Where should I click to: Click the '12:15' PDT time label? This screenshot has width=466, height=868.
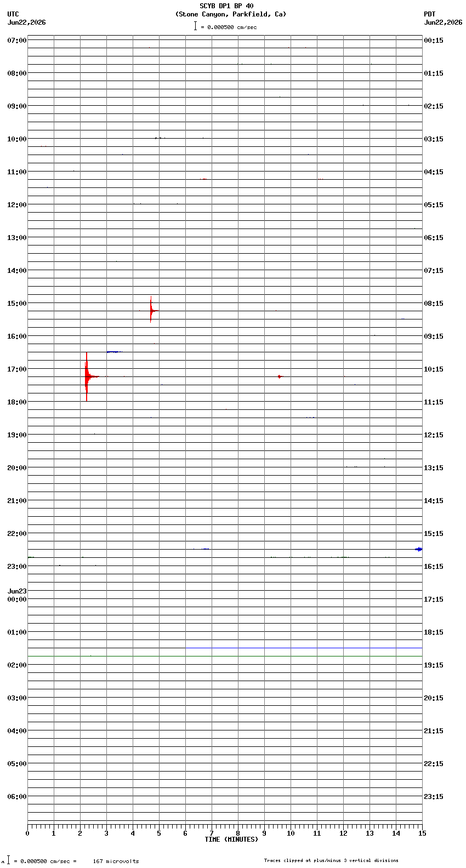(x=434, y=435)
